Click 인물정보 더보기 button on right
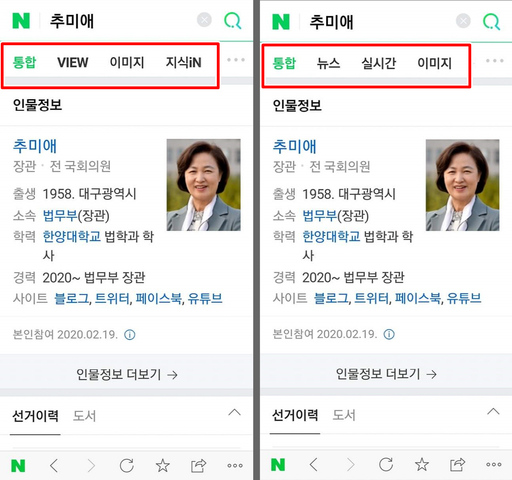 pos(386,374)
